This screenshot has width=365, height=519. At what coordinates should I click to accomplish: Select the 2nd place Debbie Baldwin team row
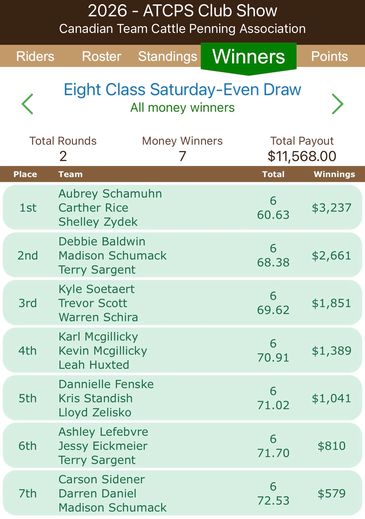click(182, 255)
